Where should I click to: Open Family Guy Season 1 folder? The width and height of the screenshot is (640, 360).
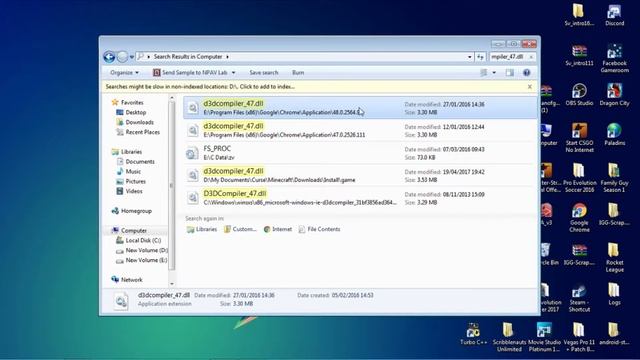615,178
